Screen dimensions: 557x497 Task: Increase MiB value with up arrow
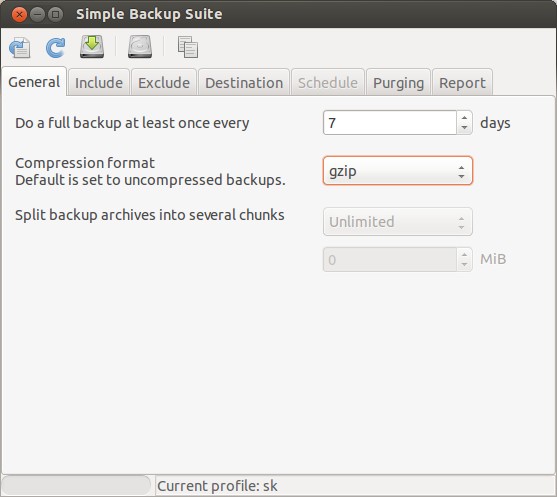tap(464, 254)
